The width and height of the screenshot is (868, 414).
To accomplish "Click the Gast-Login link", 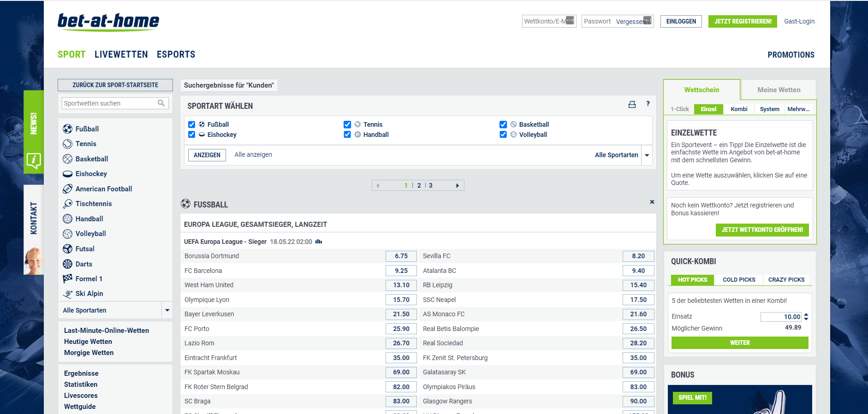I will tap(799, 21).
